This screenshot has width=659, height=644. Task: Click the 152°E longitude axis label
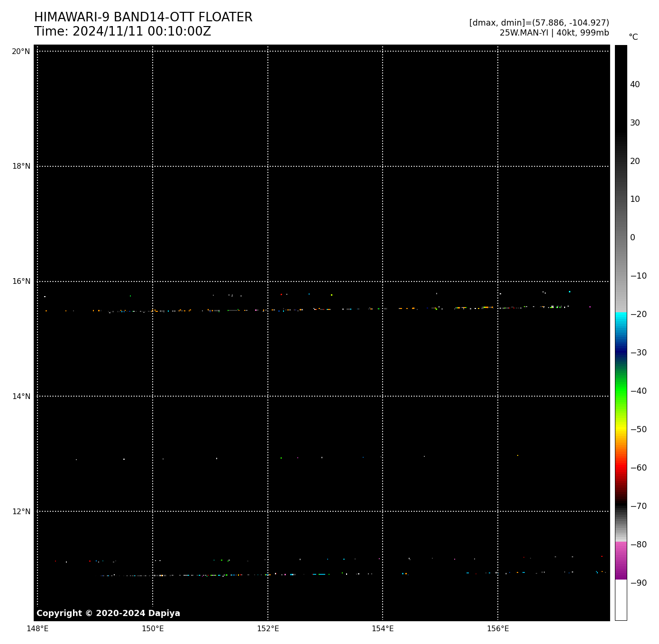tap(268, 629)
